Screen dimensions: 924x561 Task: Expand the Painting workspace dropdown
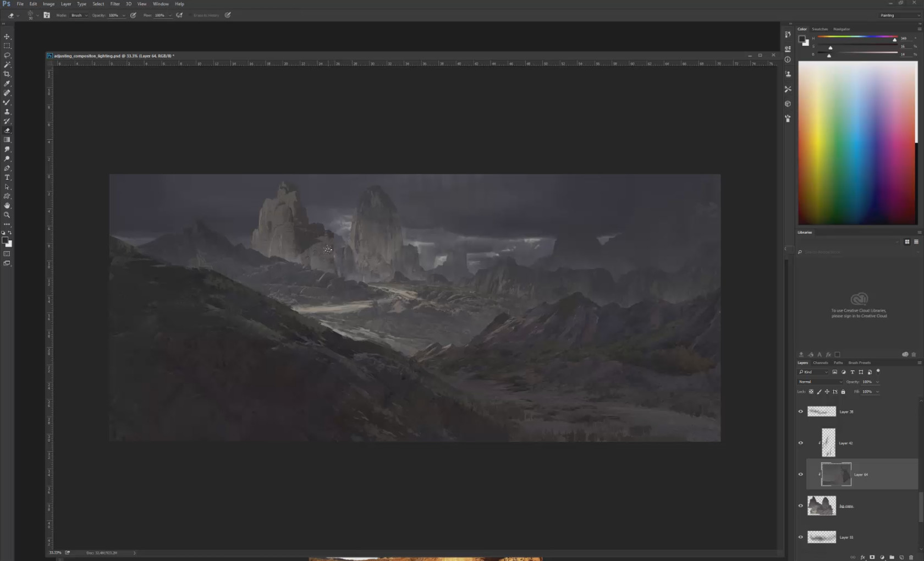(x=899, y=15)
